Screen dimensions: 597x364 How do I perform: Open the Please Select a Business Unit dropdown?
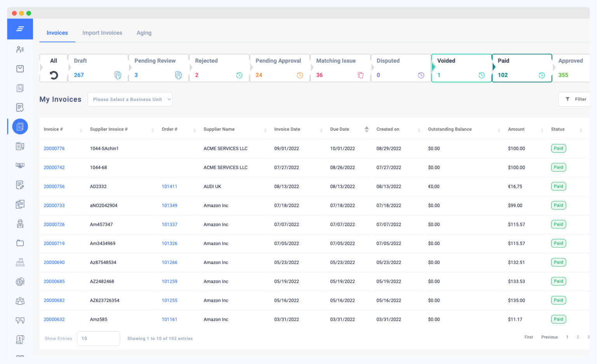click(130, 99)
